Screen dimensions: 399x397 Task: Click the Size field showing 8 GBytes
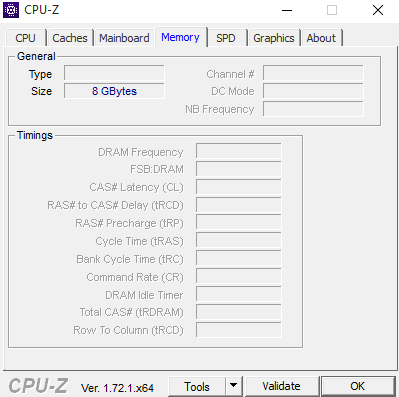pyautogui.click(x=114, y=91)
